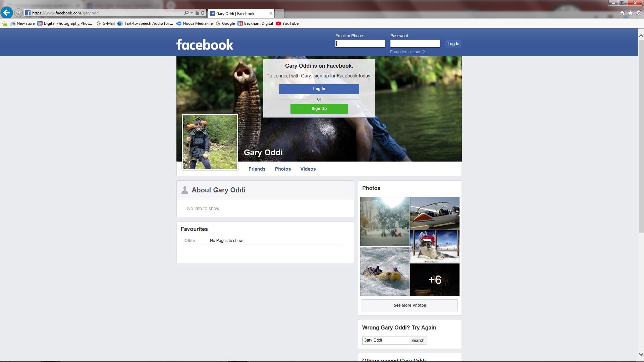This screenshot has height=362, width=644.
Task: Open browser Tools gear icon
Action: [x=639, y=13]
